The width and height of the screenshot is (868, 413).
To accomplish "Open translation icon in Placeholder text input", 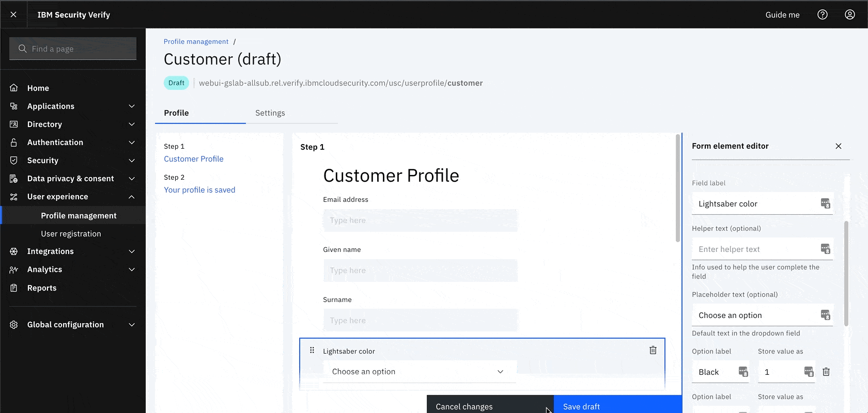I will click(825, 315).
